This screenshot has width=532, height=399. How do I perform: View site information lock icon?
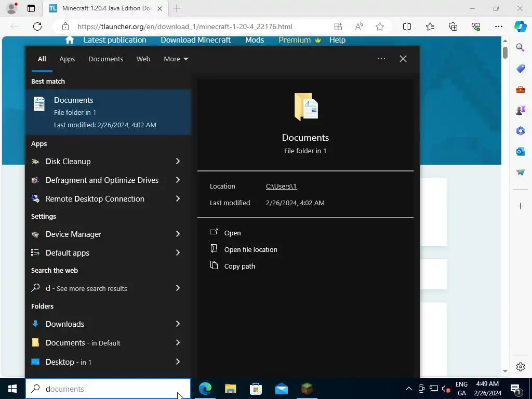coord(65,26)
